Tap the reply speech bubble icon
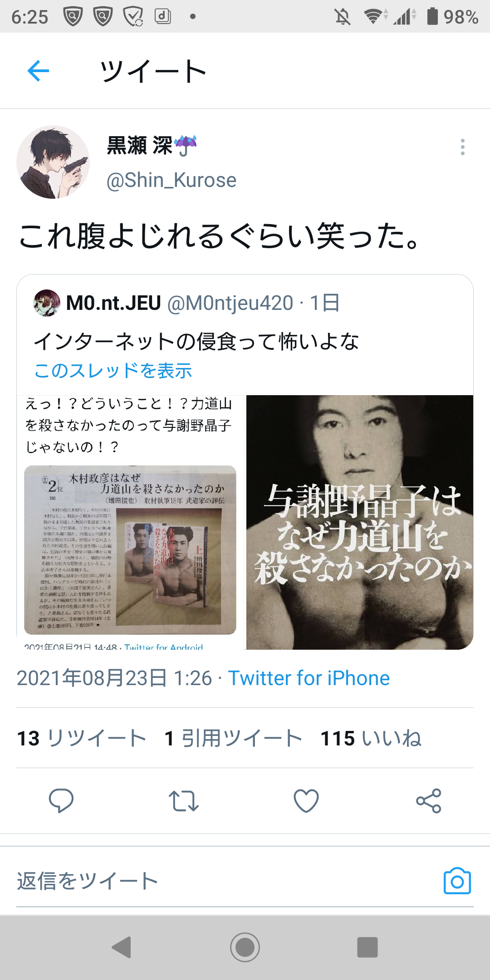The image size is (490, 980). click(61, 800)
